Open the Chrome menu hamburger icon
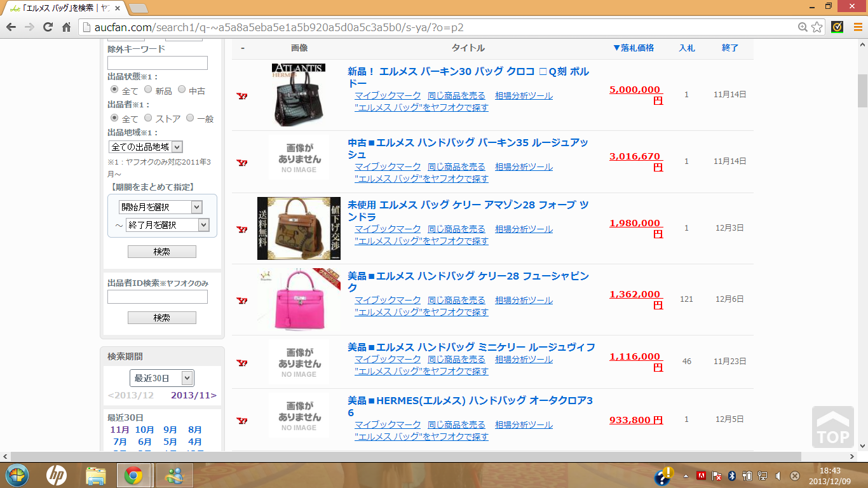Screen dimensions: 868x488 [857, 27]
